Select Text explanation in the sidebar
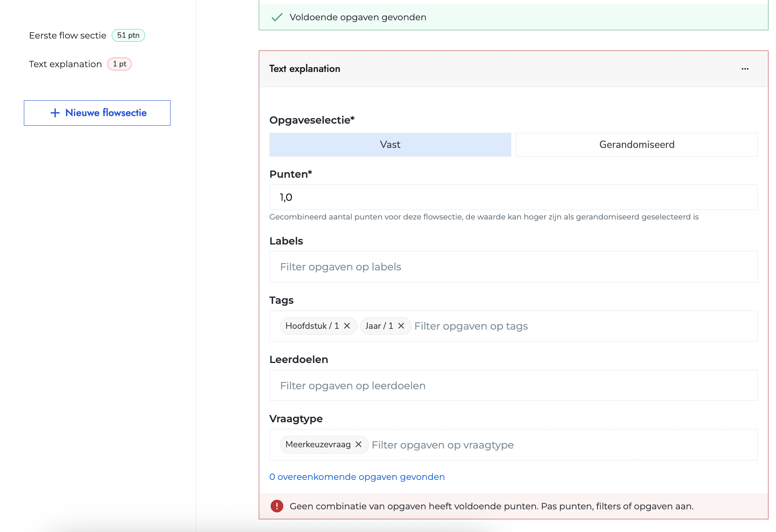Viewport: 776px width, 532px height. coord(65,64)
